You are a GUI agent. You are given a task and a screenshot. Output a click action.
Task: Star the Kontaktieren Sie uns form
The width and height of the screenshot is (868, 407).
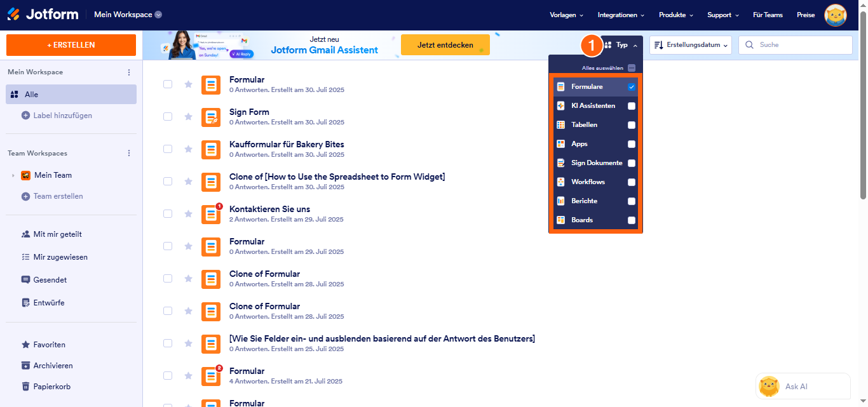(x=188, y=213)
